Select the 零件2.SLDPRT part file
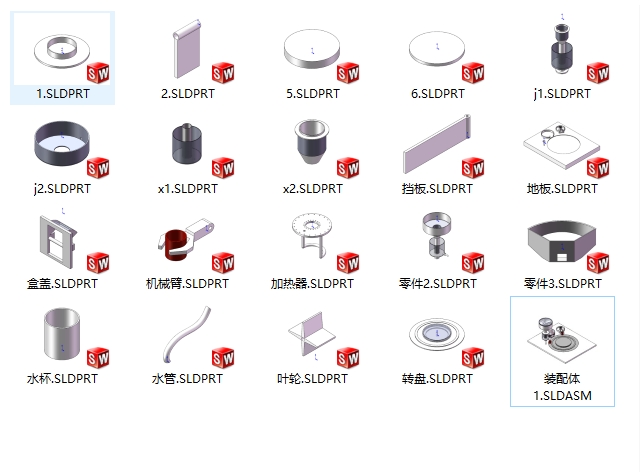The image size is (642, 472). (x=437, y=248)
